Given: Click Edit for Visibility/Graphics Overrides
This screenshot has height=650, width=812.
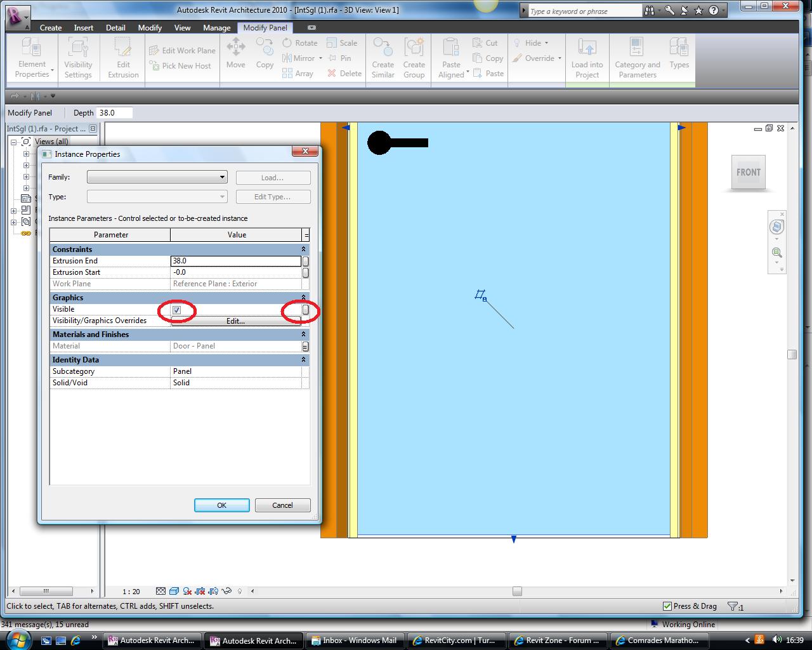Looking at the screenshot, I should tap(235, 321).
